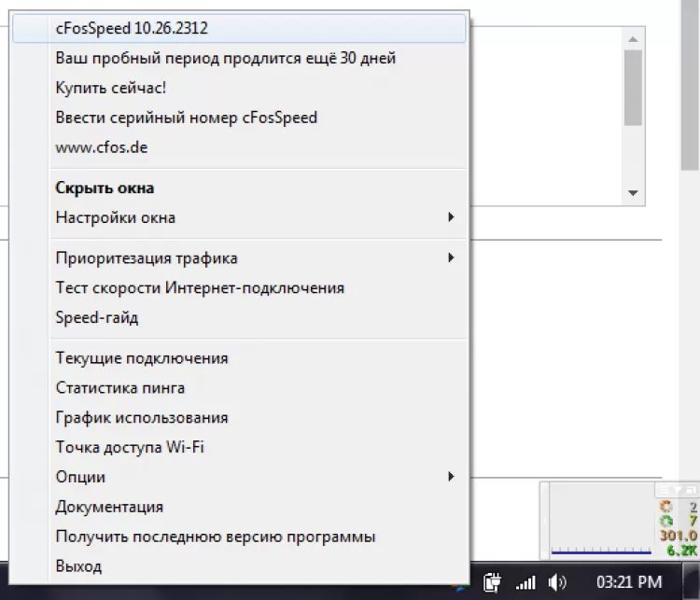Click the 301.0 ping value in status window
Viewport: 700px width, 600px height.
point(679,536)
